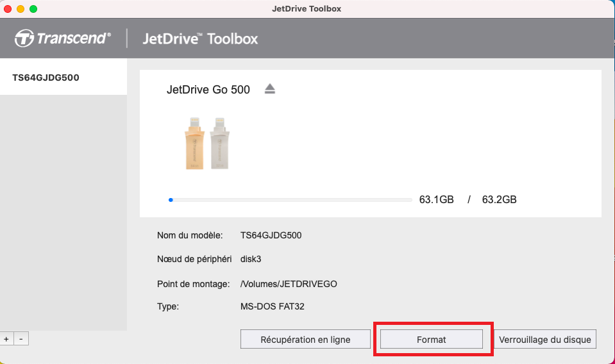615x364 pixels.
Task: Maximize the window with the green button
Action: point(33,8)
